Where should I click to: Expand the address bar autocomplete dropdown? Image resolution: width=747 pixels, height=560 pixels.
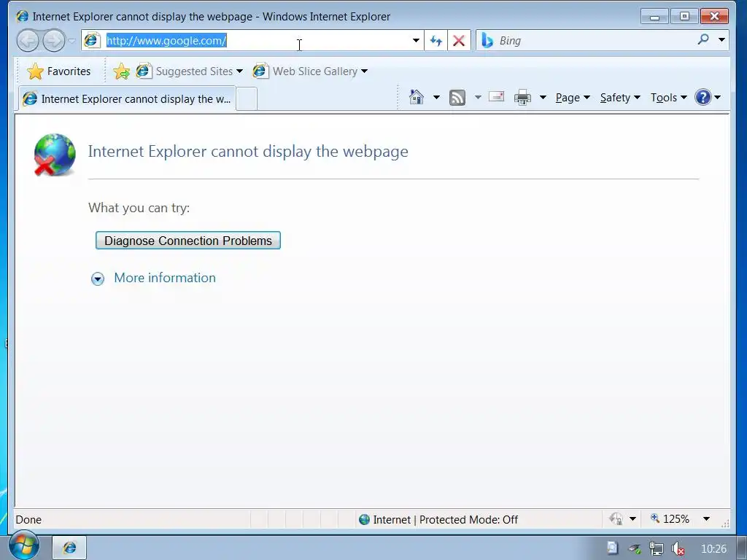(x=416, y=41)
